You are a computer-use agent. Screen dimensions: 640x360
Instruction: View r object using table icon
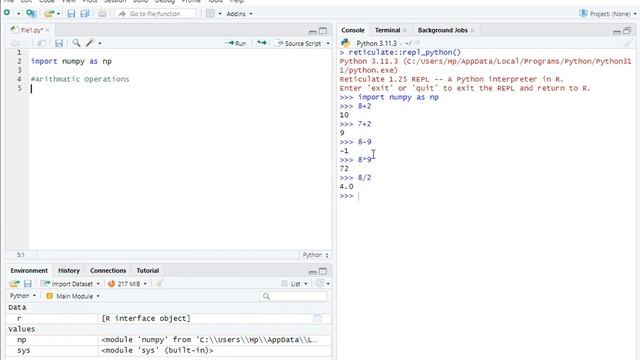(x=317, y=318)
